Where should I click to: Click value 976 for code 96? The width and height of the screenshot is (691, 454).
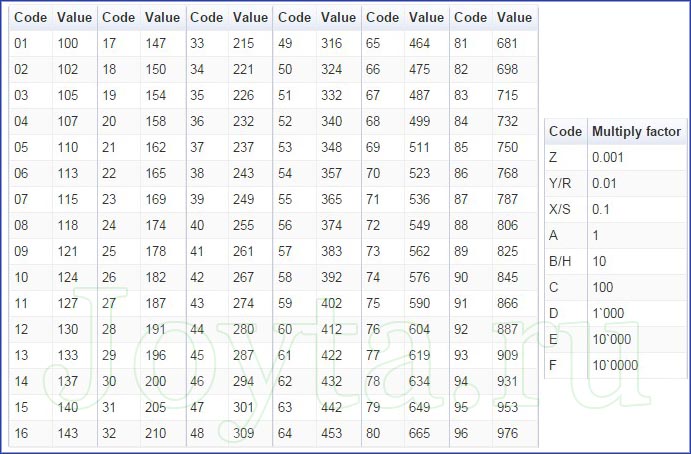tap(508, 433)
